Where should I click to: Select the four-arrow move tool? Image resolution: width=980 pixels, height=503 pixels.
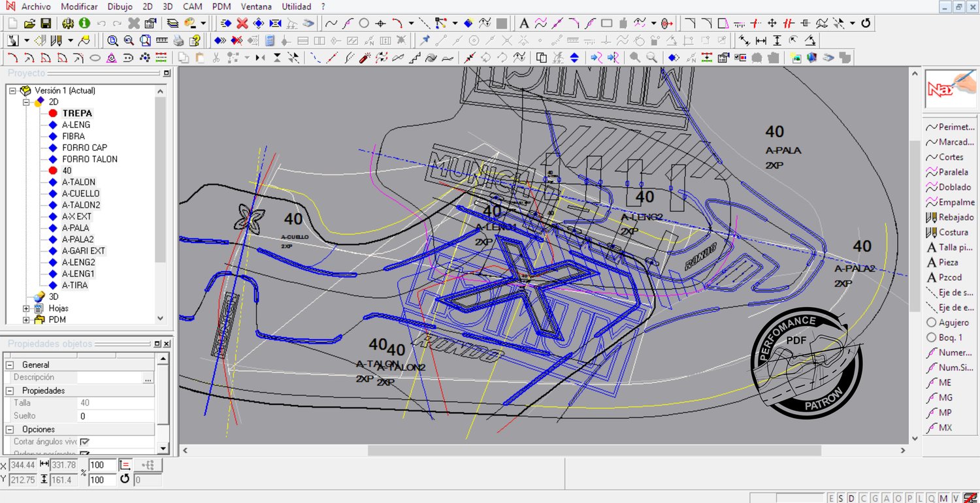click(x=772, y=24)
